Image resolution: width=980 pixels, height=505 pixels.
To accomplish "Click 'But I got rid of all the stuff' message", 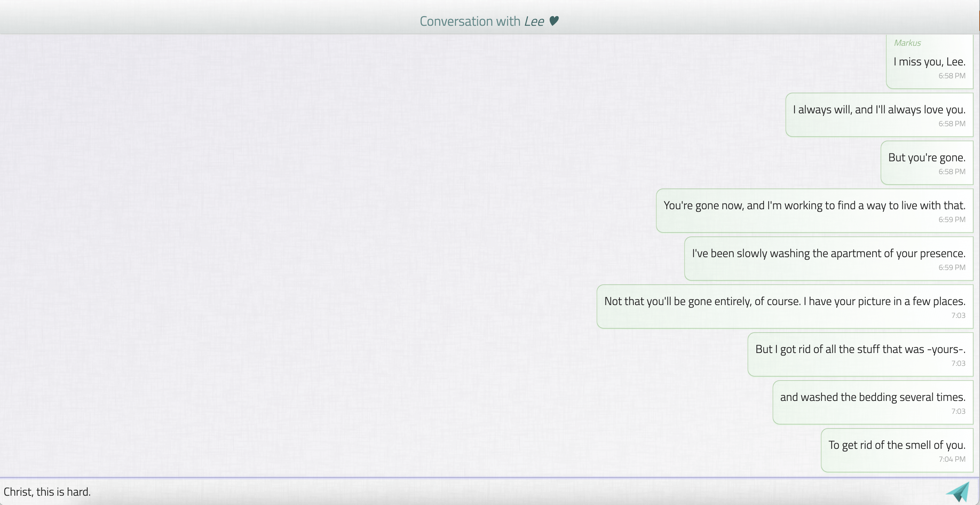I will coord(860,354).
